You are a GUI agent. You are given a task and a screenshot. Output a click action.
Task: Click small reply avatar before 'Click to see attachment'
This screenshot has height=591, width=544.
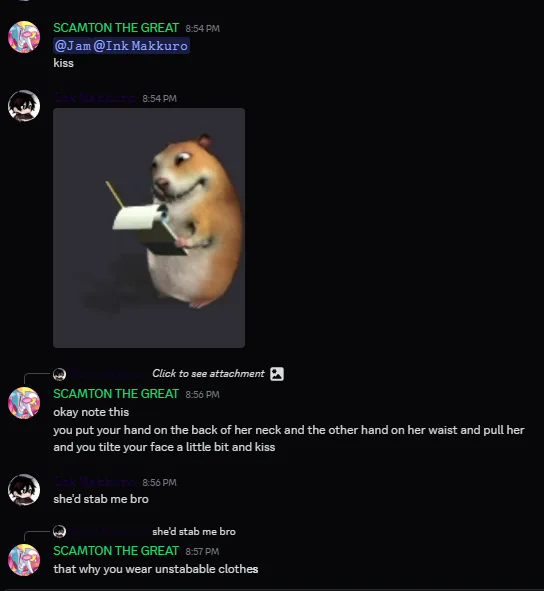click(x=60, y=374)
